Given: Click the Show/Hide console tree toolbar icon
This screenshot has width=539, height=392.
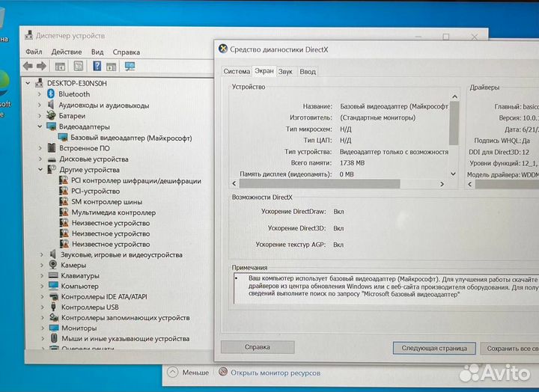Looking at the screenshot, I should click(x=60, y=66).
